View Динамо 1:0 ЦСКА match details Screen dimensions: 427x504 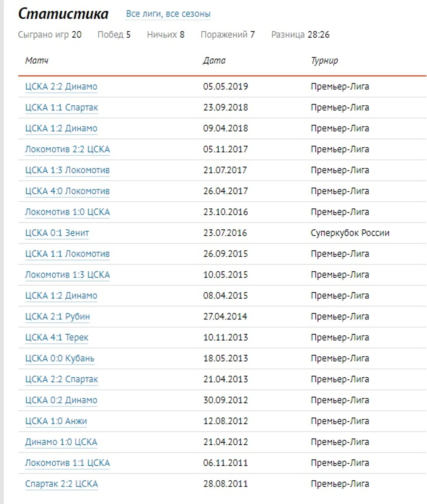61,442
